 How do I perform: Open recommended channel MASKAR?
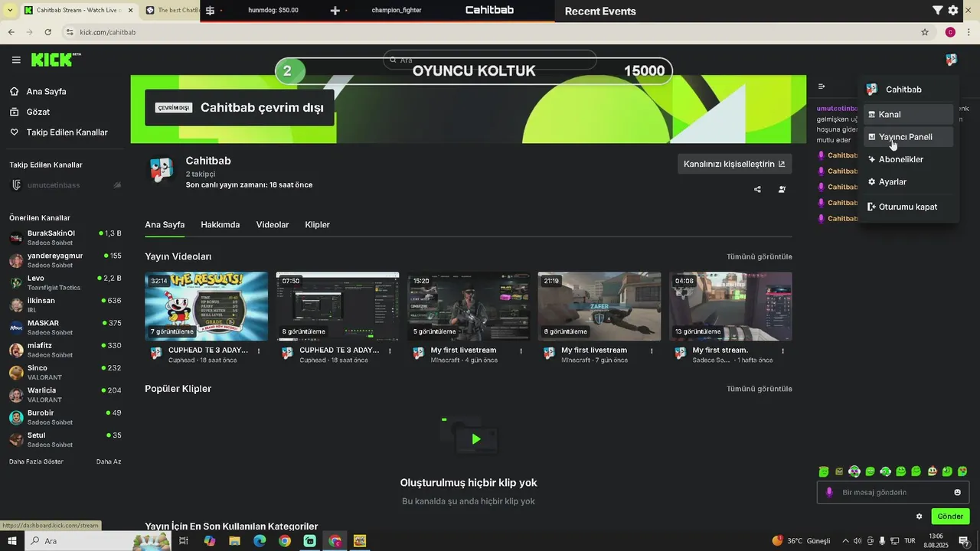point(64,328)
